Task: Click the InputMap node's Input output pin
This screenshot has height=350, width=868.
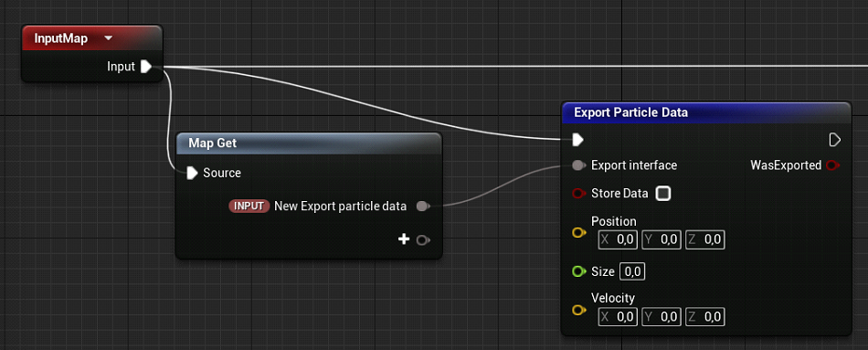Action: coord(145,67)
